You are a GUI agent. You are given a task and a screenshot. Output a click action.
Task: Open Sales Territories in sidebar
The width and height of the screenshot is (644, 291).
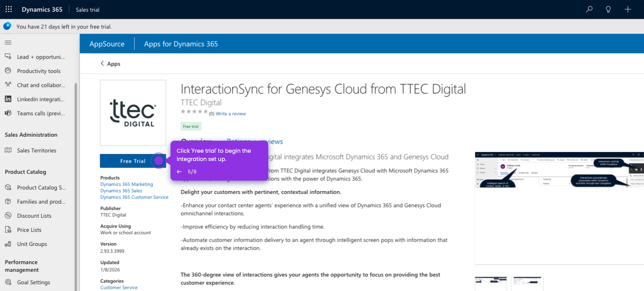click(37, 150)
